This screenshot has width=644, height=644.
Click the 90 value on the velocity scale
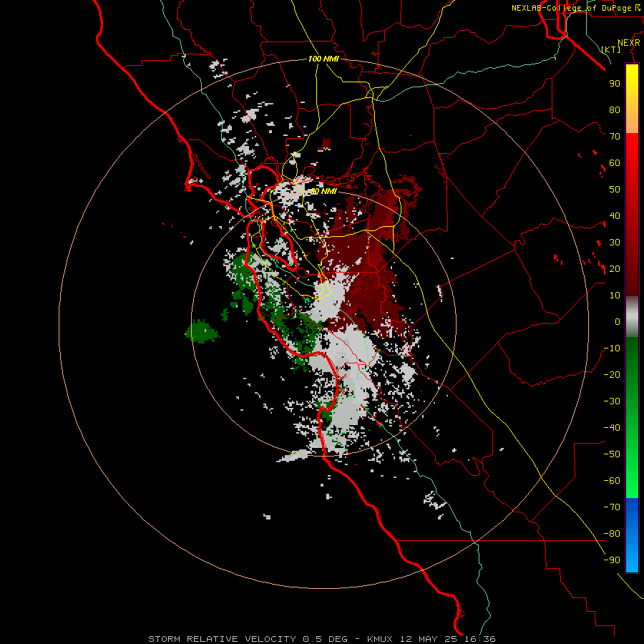point(615,84)
